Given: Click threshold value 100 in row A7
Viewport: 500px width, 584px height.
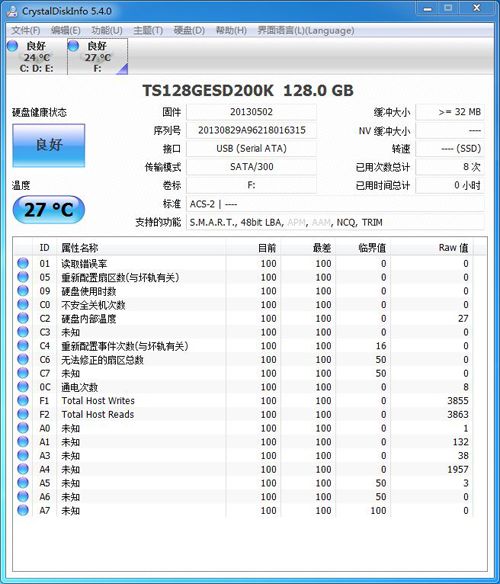Looking at the screenshot, I should pos(378,511).
